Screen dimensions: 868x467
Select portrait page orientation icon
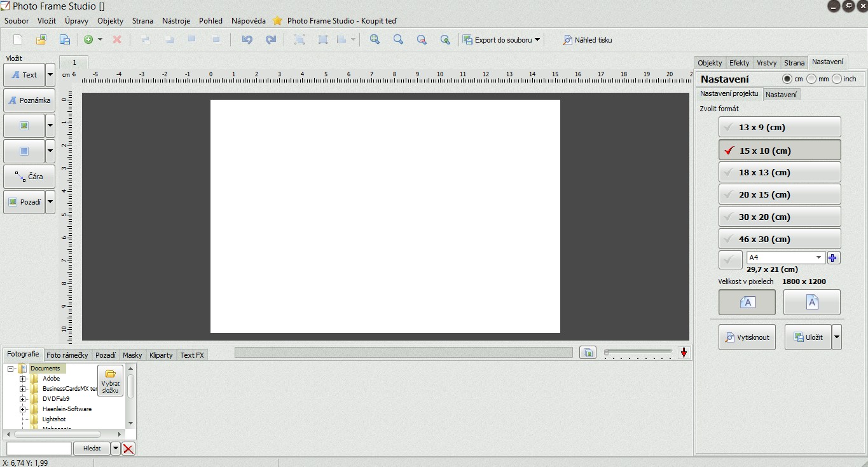pyautogui.click(x=811, y=302)
